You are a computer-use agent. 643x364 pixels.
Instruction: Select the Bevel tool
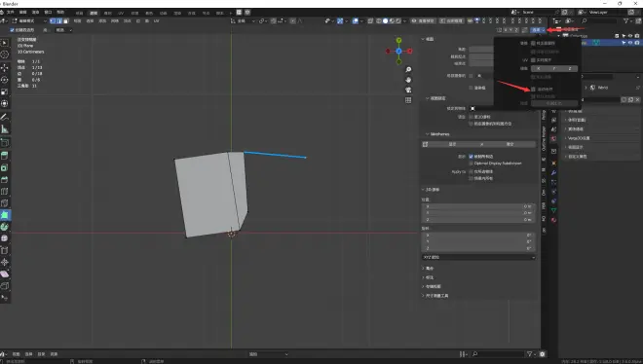5,179
